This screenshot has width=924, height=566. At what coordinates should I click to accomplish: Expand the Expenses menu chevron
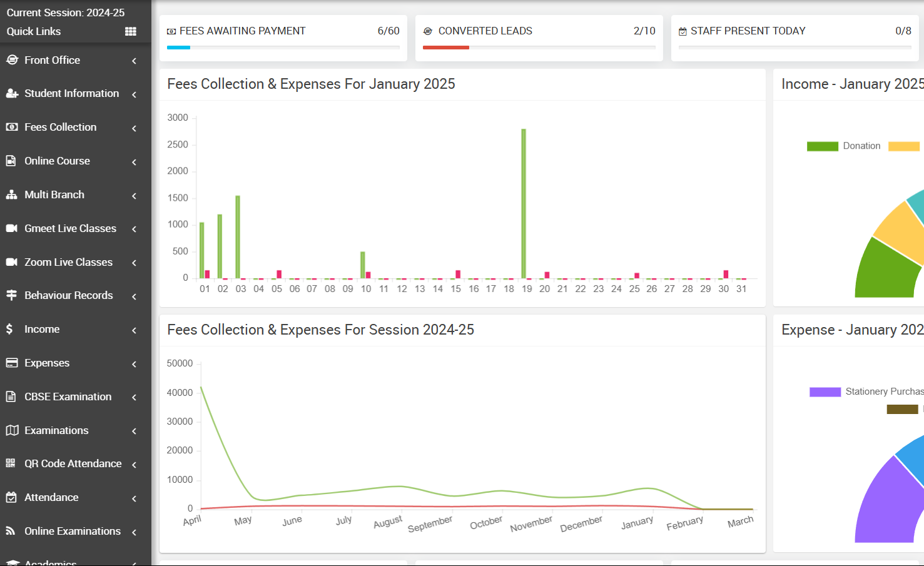tap(134, 363)
